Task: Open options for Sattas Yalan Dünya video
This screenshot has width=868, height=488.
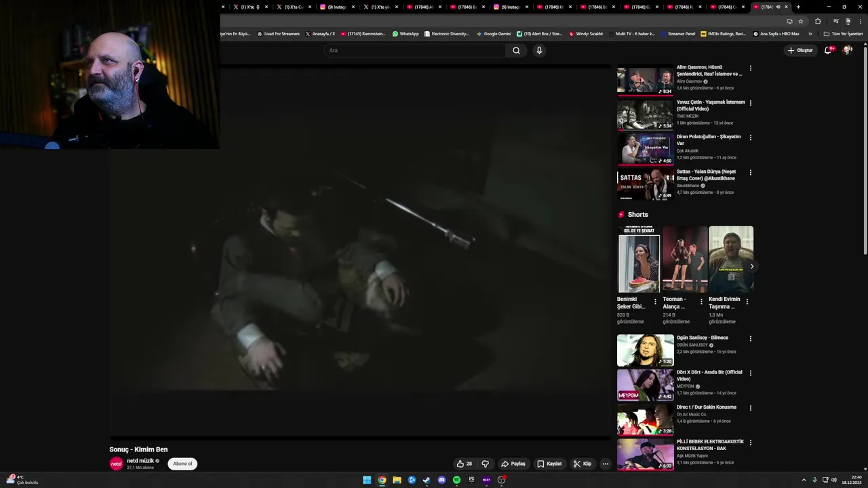Action: pos(750,172)
